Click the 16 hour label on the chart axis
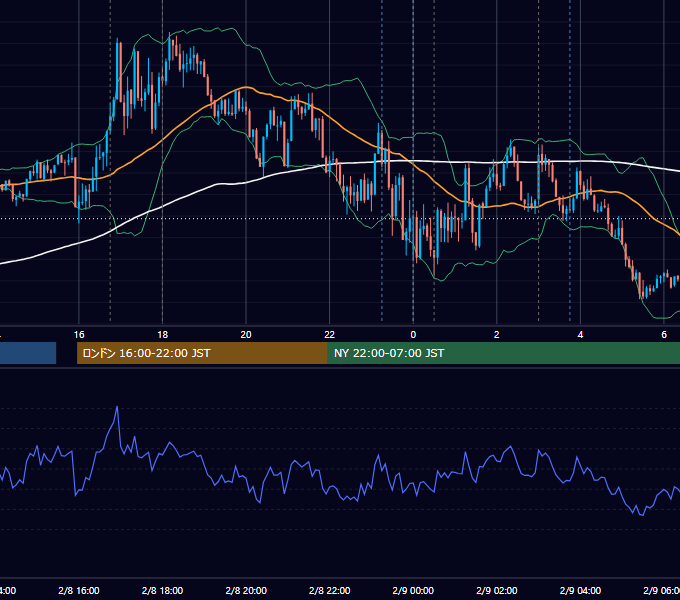Viewport: 680px width, 600px height. click(79, 335)
